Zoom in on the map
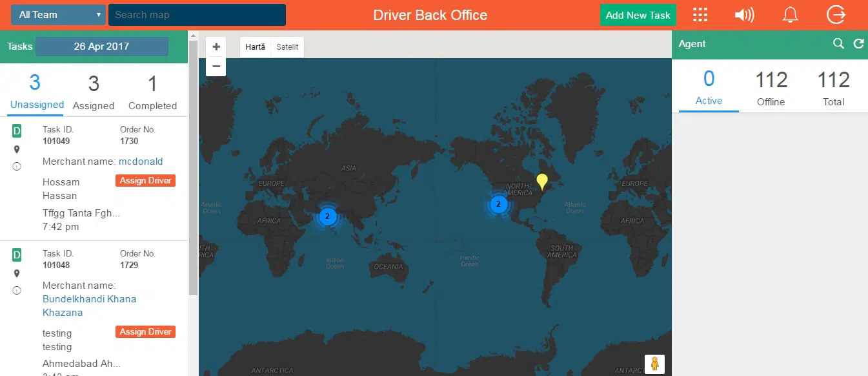 [216, 47]
